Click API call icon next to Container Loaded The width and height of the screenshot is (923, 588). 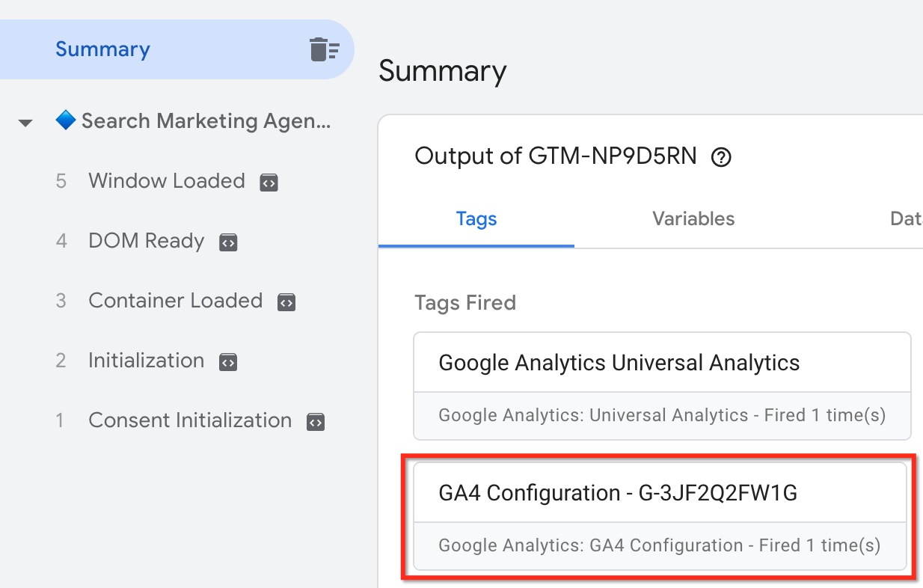point(286,301)
